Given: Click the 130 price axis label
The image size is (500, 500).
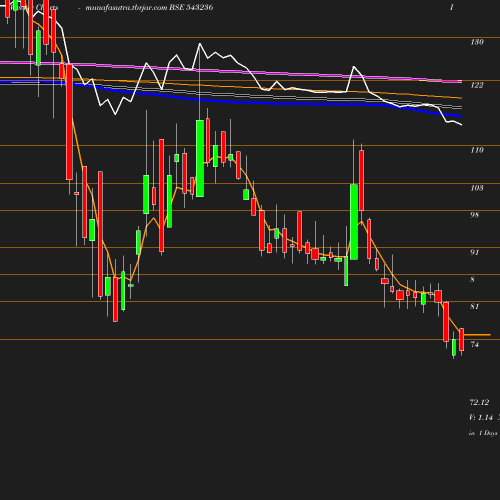Looking at the screenshot, I should point(477,42).
